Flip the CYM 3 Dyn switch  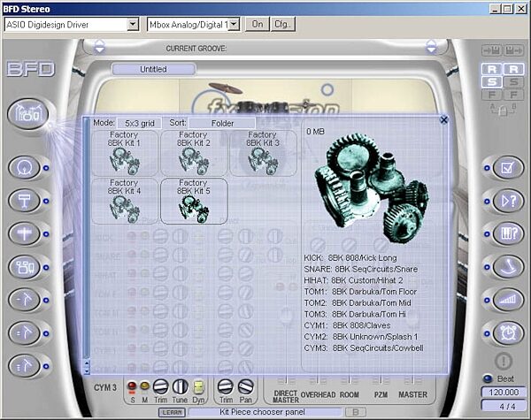click(198, 386)
